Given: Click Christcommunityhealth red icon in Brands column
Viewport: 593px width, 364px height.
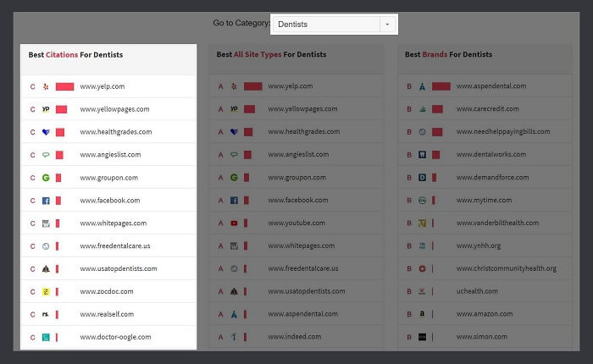Looking at the screenshot, I should [x=423, y=268].
